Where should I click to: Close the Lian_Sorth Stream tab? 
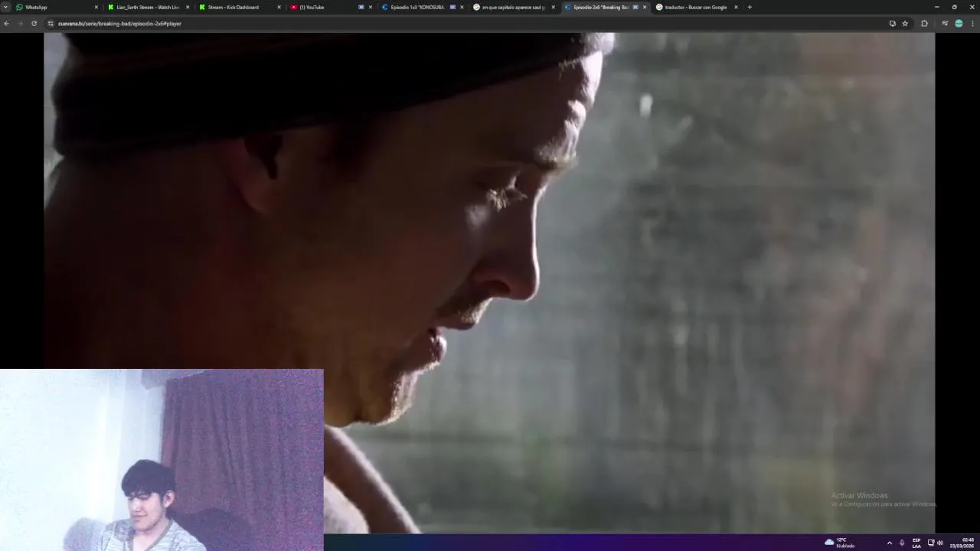pyautogui.click(x=188, y=7)
